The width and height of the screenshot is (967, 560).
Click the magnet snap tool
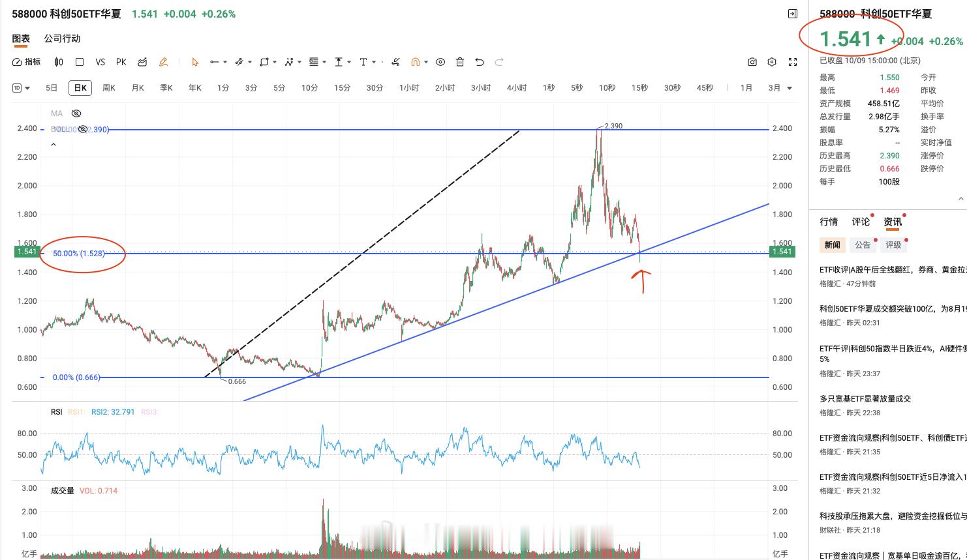(x=415, y=62)
